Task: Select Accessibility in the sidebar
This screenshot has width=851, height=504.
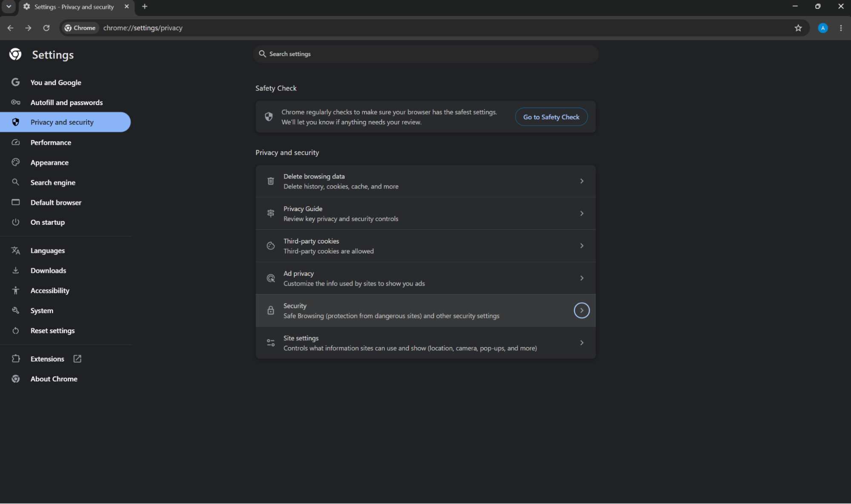Action: click(65, 290)
